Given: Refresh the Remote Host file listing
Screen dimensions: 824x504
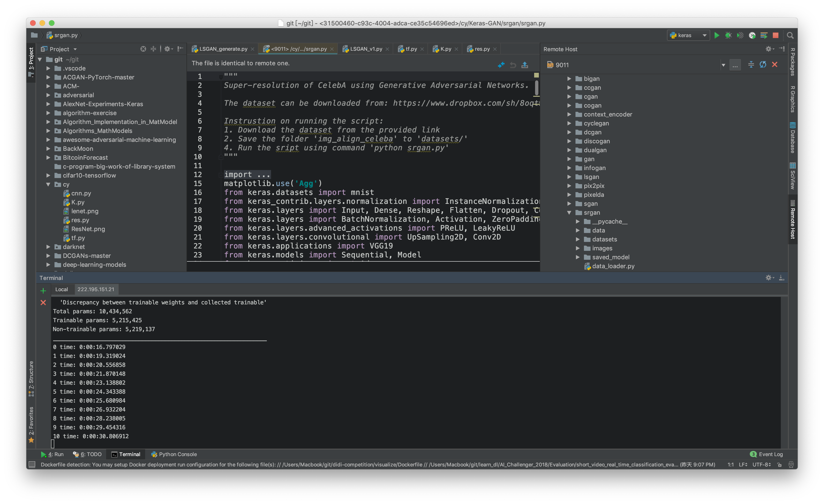Looking at the screenshot, I should tap(763, 65).
